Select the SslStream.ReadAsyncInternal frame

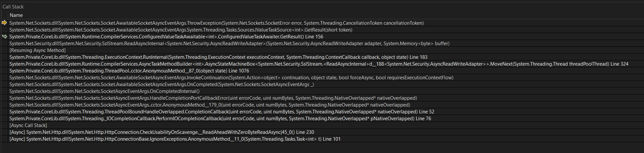point(229,44)
